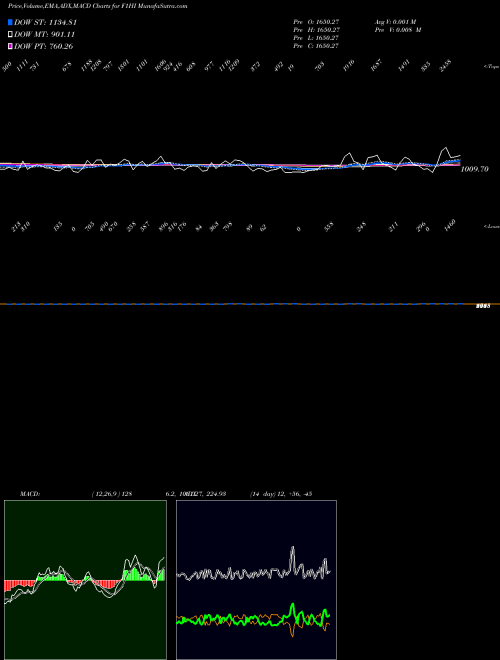Select the 'DOW ST: 1134.81' label
Screen dimensions: 500x660
pos(45,22)
